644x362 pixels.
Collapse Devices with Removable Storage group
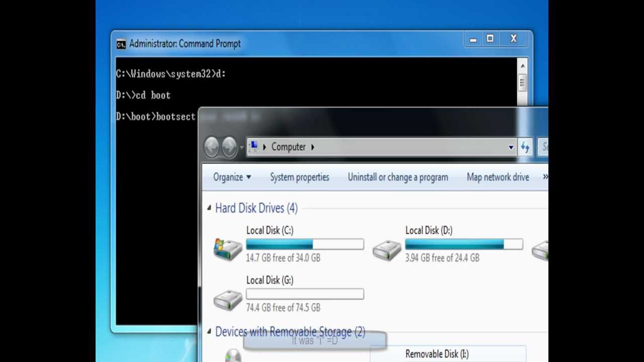click(x=209, y=331)
